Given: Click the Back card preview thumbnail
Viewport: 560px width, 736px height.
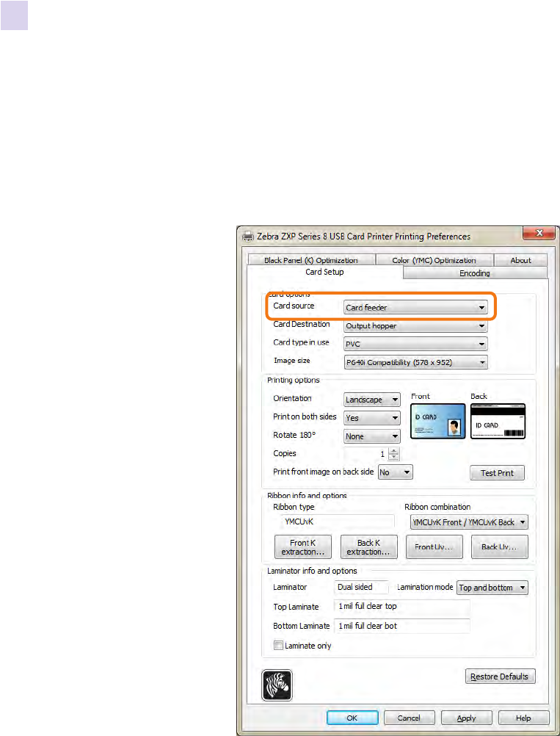Looking at the screenshot, I should click(498, 422).
